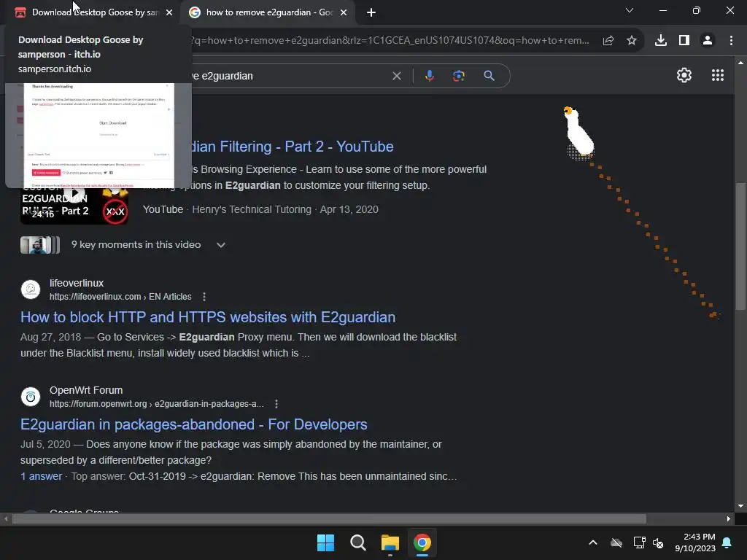Screen dimensions: 747x560
Task: Search by image with Google Lens icon
Action: pos(459,76)
